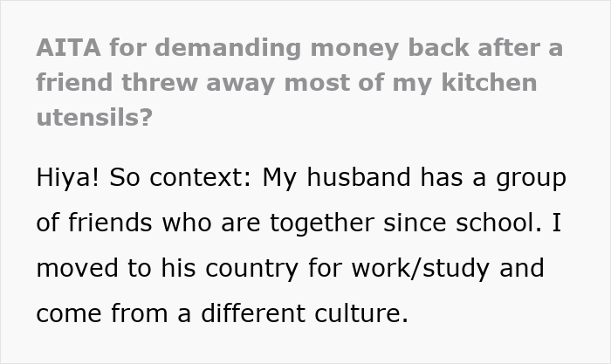Select the word 'demanding' in the heading
The height and width of the screenshot is (364, 611).
(228, 48)
